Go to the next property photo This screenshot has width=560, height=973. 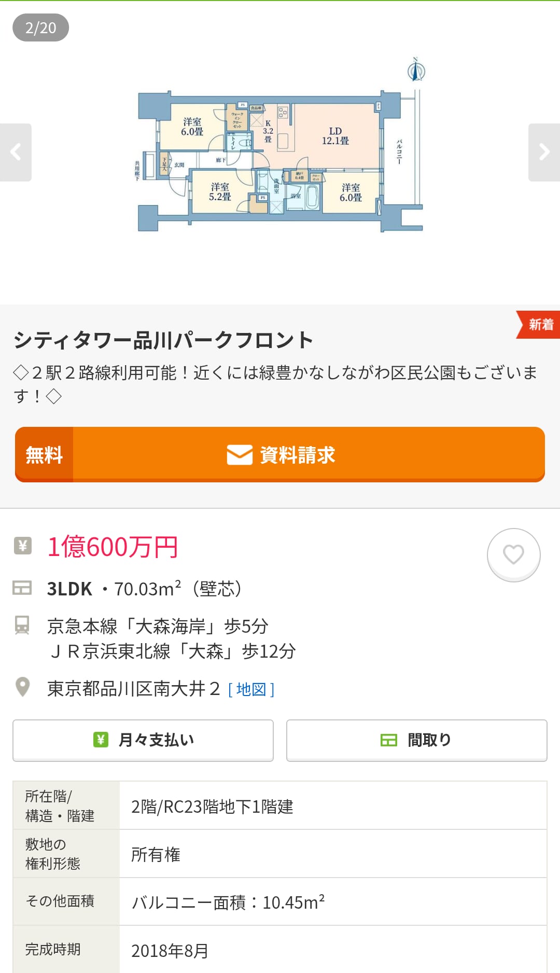[x=544, y=152]
